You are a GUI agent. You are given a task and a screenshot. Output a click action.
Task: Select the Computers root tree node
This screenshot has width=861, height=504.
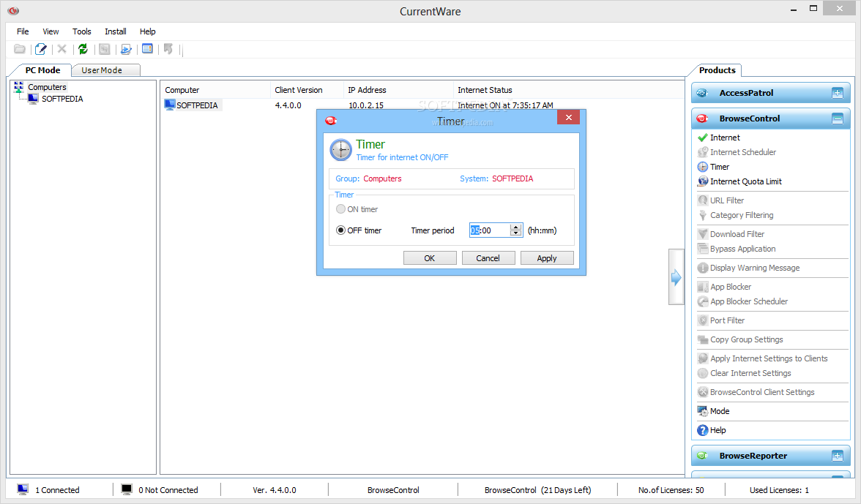point(47,87)
